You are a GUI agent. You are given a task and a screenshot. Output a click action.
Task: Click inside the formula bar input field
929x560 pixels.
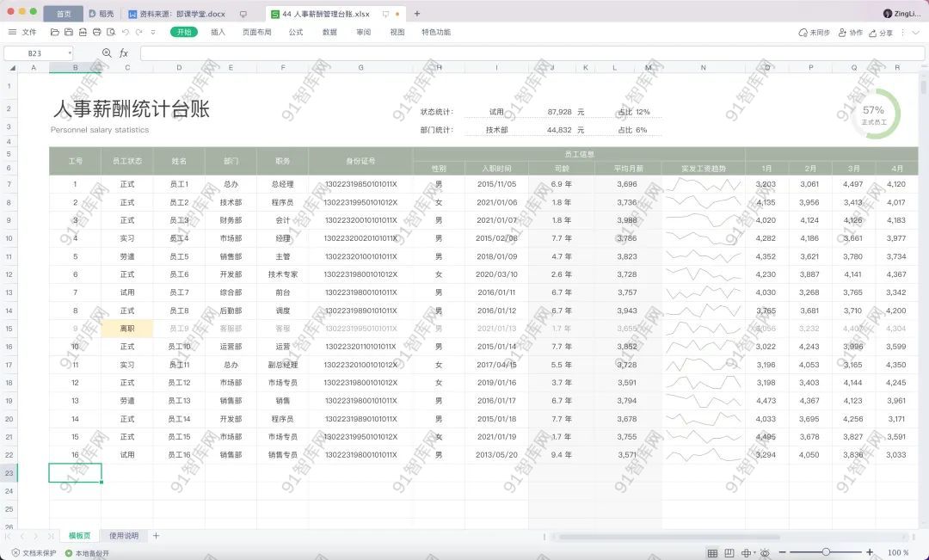pos(516,53)
